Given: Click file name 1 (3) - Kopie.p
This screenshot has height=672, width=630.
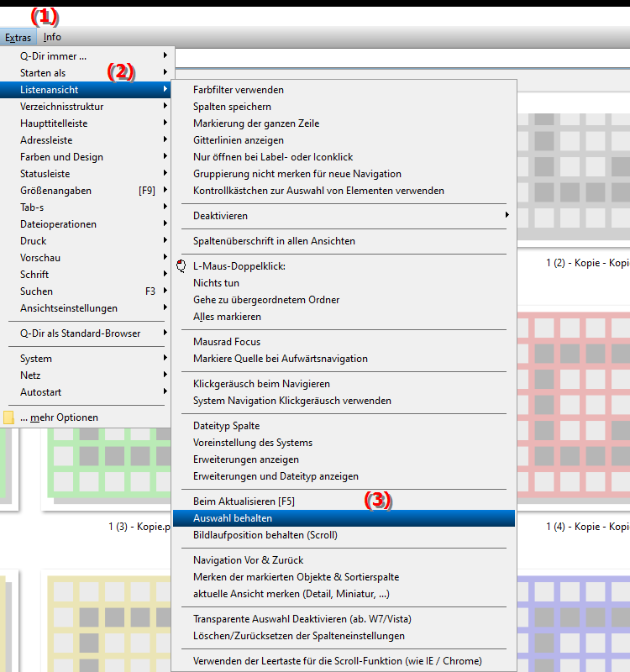Looking at the screenshot, I should click(x=139, y=527).
